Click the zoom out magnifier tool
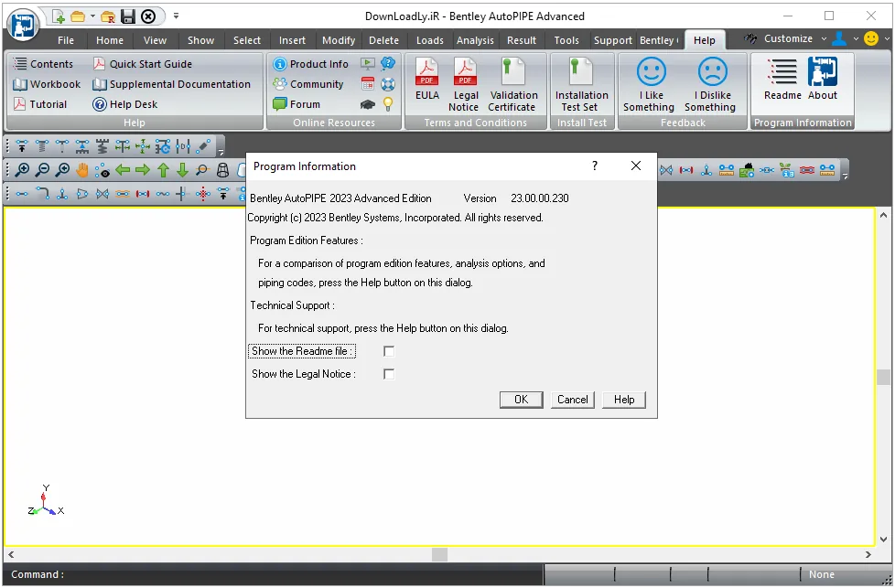This screenshot has height=588, width=895. pos(42,170)
